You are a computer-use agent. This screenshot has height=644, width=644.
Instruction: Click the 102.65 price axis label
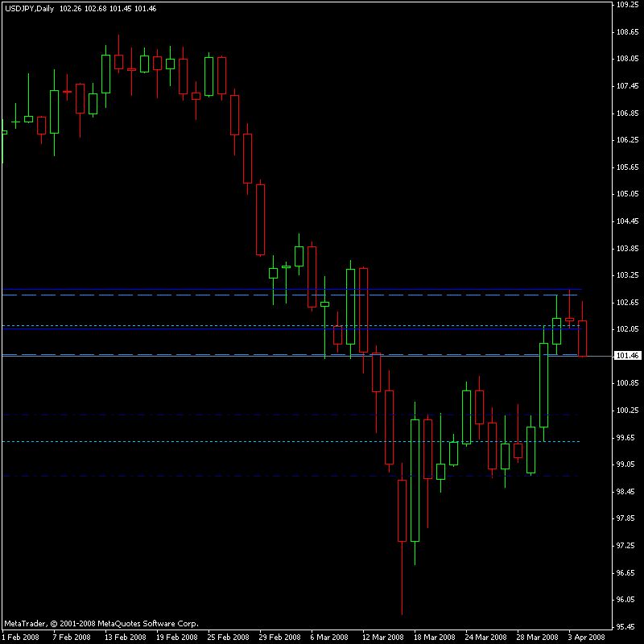coord(628,303)
